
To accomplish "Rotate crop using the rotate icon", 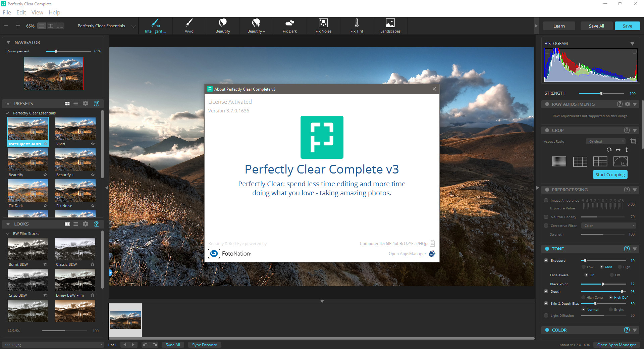I will click(x=609, y=150).
